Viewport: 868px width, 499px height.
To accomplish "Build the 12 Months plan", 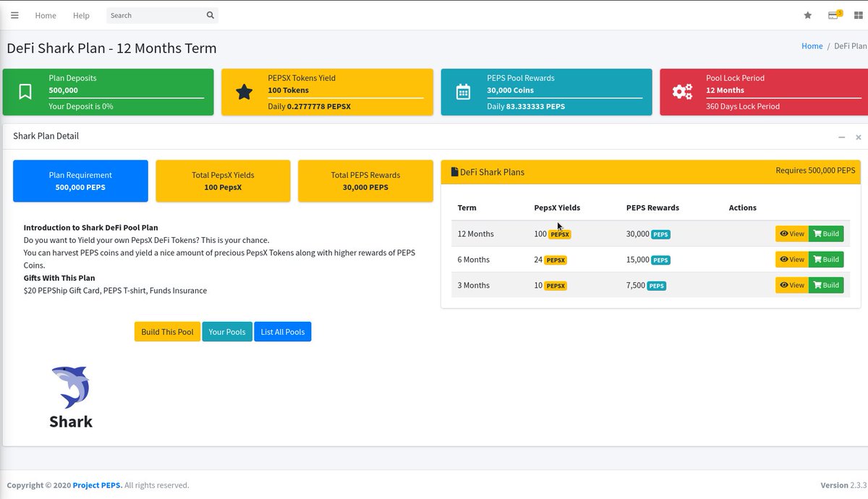I will pyautogui.click(x=825, y=234).
